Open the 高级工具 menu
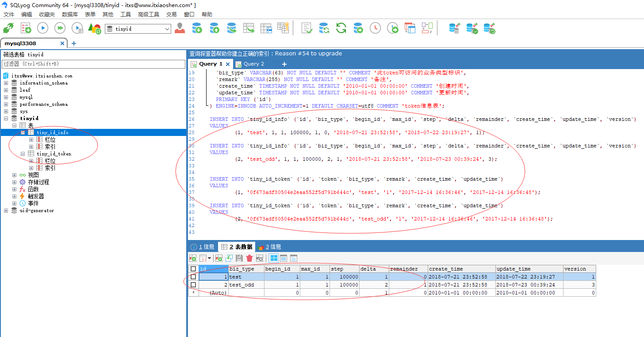Screen dimensions: 644x337 pos(149,14)
